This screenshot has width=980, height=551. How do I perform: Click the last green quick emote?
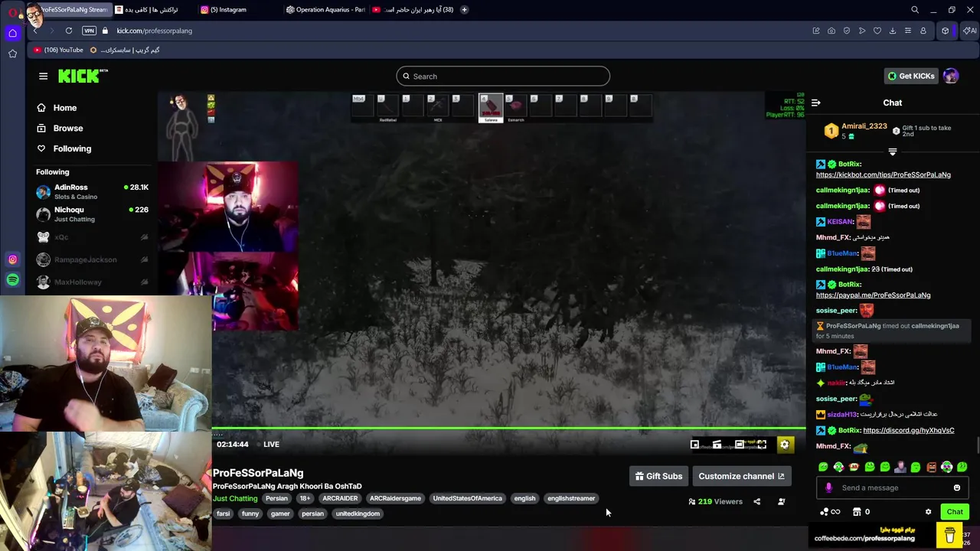[962, 467]
